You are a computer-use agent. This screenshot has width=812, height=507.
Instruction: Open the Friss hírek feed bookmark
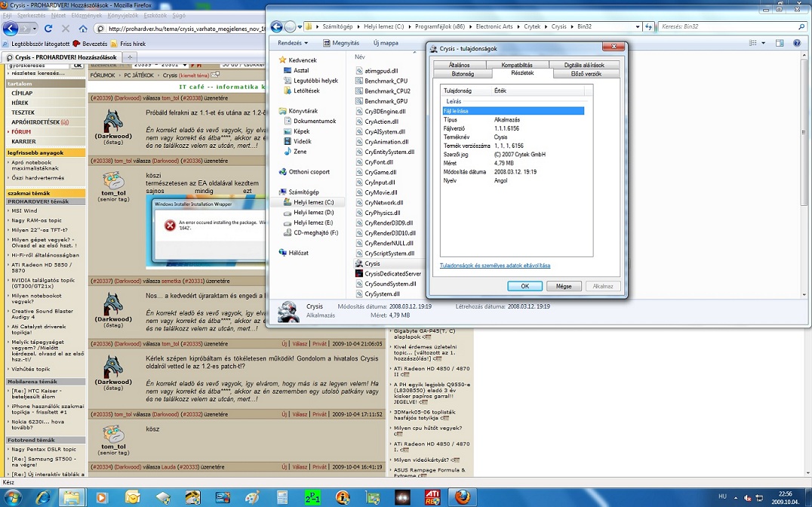point(128,44)
